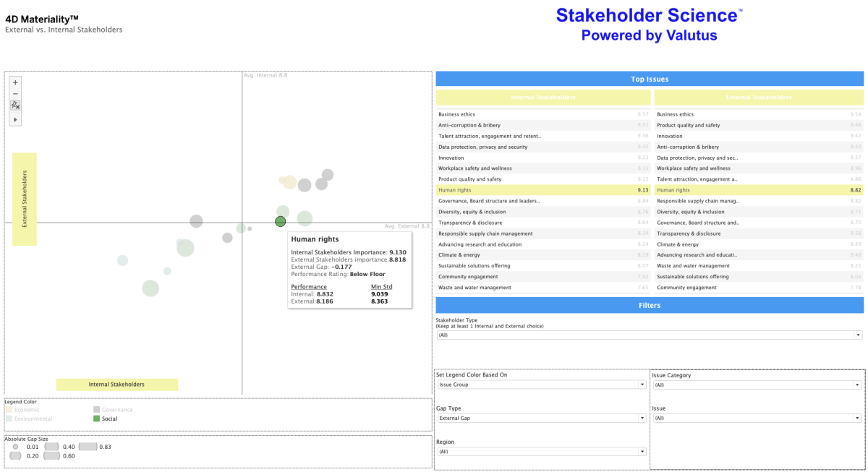The width and height of the screenshot is (868, 472).
Task: Select the highlighted Human rights bubble
Action: (281, 221)
